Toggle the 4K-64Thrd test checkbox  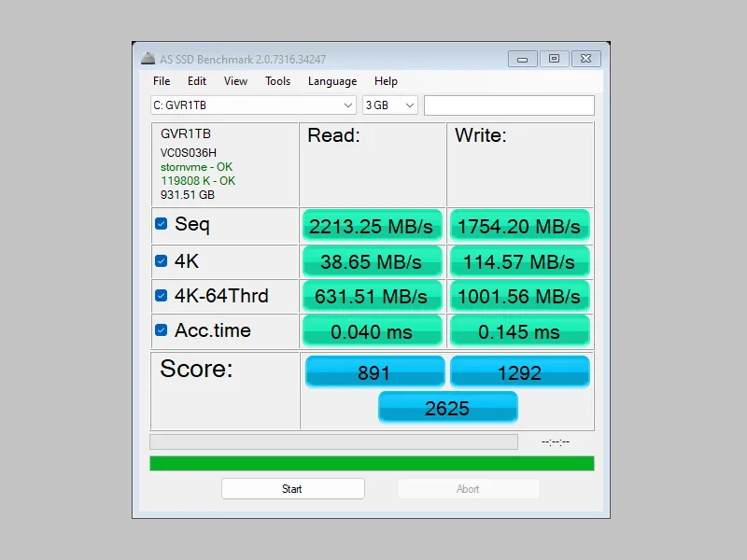[x=162, y=295]
